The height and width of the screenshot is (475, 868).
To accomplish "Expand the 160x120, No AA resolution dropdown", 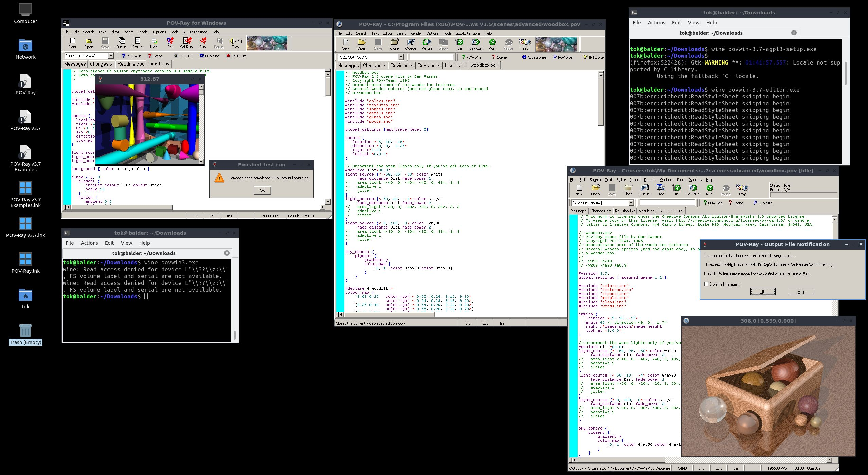I will click(x=111, y=56).
